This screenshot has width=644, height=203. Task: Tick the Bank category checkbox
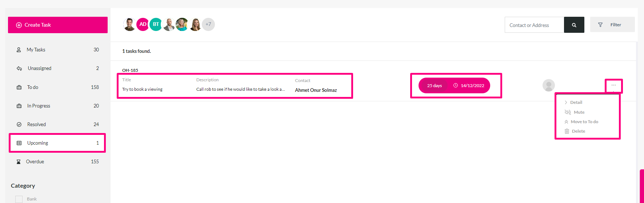point(19,199)
